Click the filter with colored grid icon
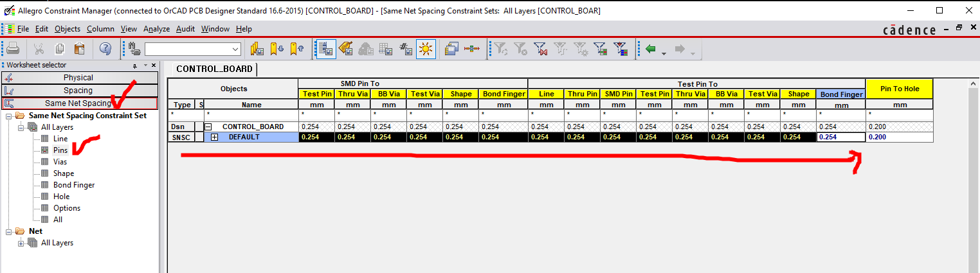The width and height of the screenshot is (980, 273). coord(621,49)
